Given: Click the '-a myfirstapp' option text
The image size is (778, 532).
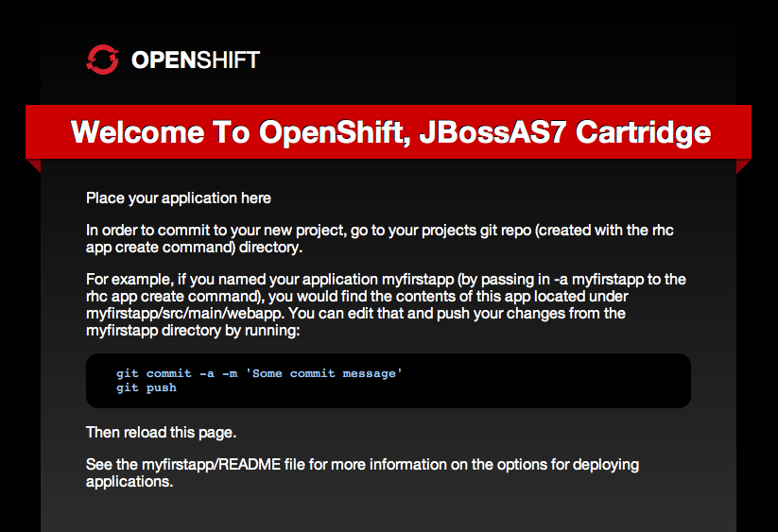Looking at the screenshot, I should click(x=598, y=279).
